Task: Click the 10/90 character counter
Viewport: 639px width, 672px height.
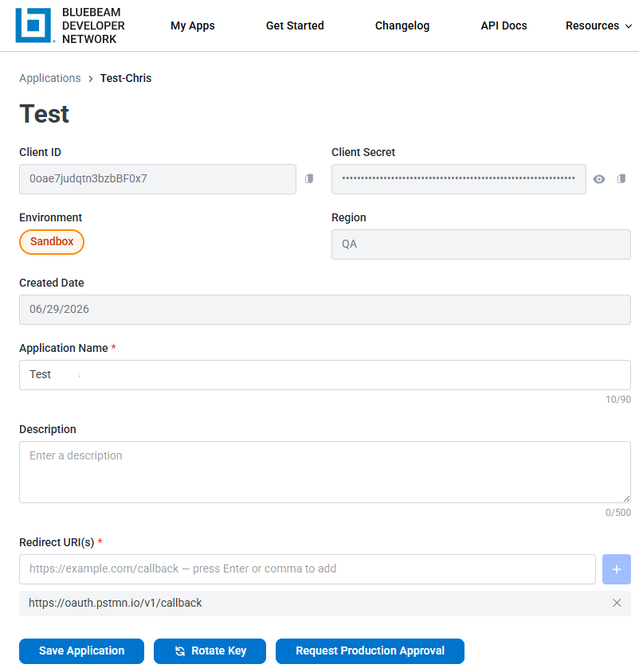Action: click(618, 400)
